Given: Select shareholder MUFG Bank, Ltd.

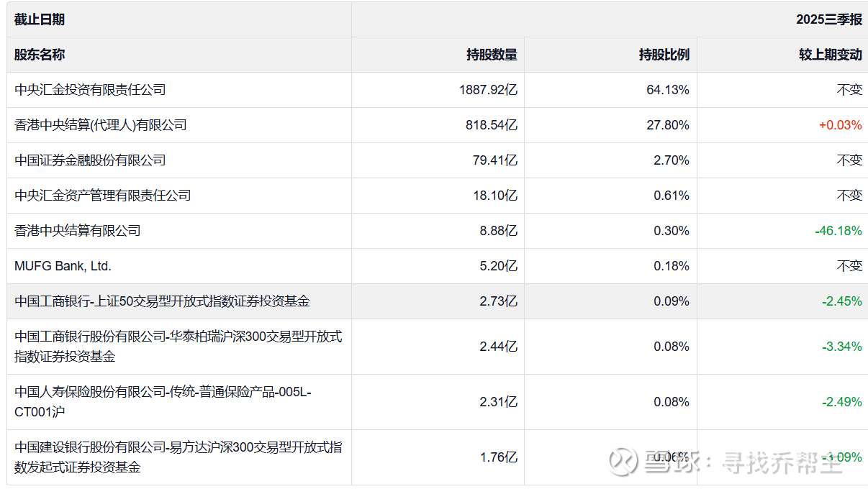Looking at the screenshot, I should click(63, 266).
